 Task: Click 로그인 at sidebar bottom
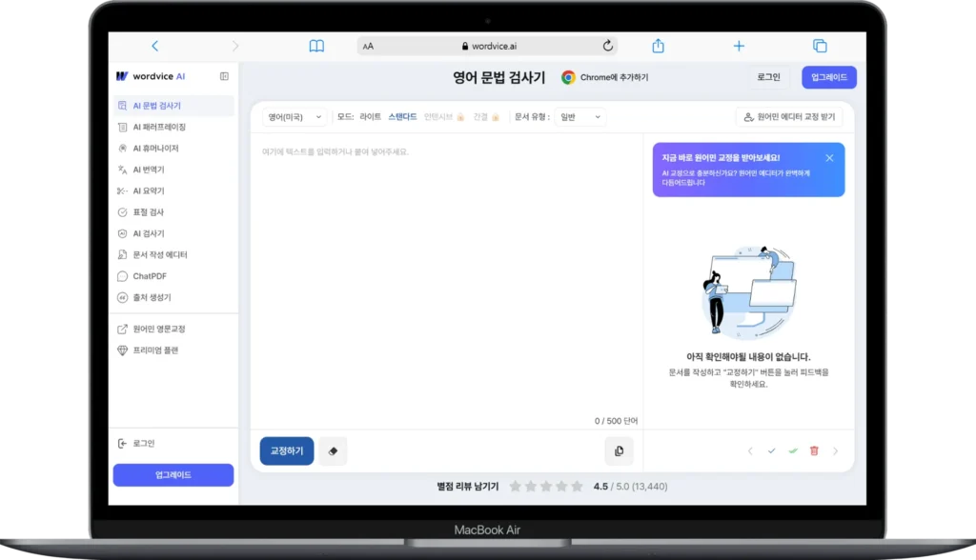[x=136, y=443]
